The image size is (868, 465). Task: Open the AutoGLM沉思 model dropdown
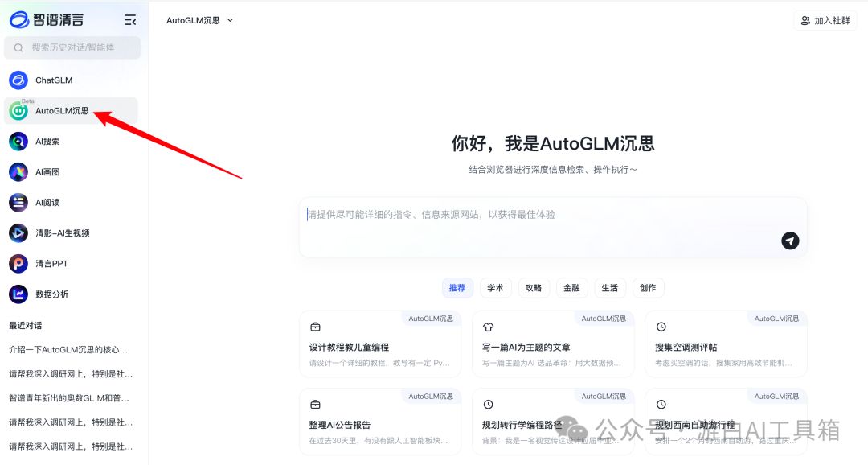pos(199,20)
